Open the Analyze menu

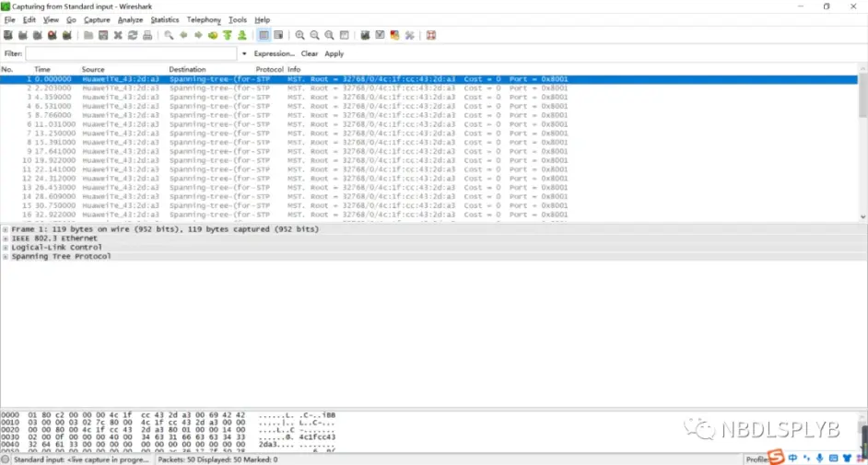pos(130,20)
